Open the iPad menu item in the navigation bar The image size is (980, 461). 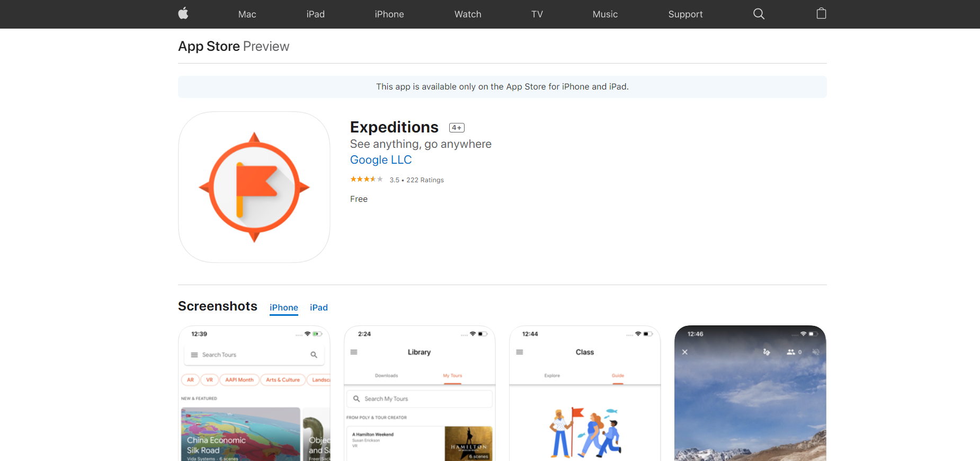pos(315,14)
